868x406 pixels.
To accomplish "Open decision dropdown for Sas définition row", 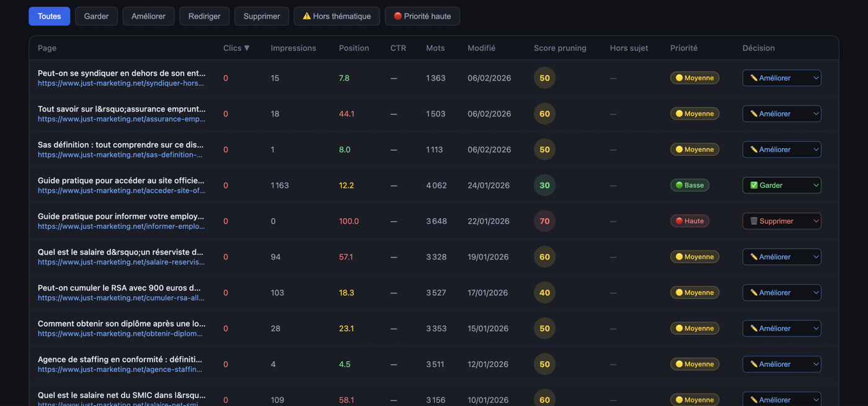I will pyautogui.click(x=782, y=149).
